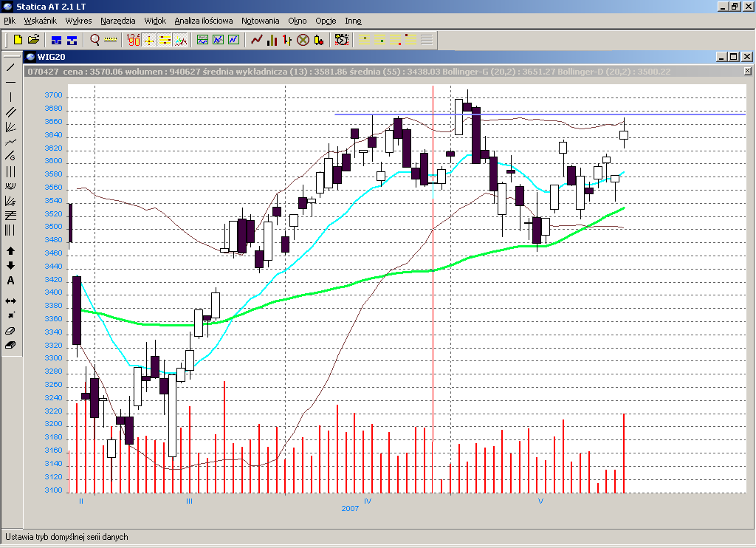Click the red 1-3-90 numbers icon
The height and width of the screenshot is (548, 756).
click(x=133, y=40)
